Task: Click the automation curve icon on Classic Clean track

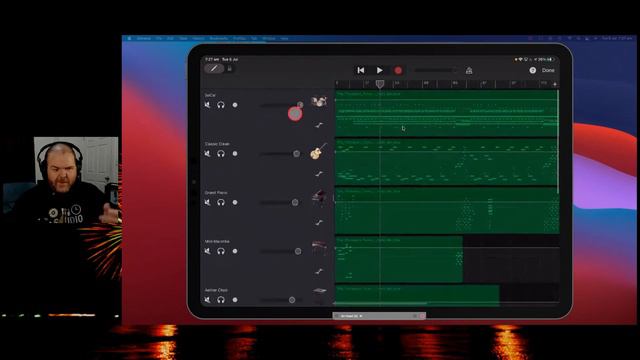Action: [319, 174]
